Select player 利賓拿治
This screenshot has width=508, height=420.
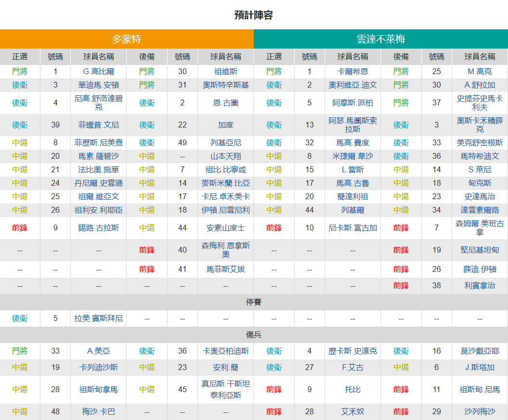coord(480,285)
